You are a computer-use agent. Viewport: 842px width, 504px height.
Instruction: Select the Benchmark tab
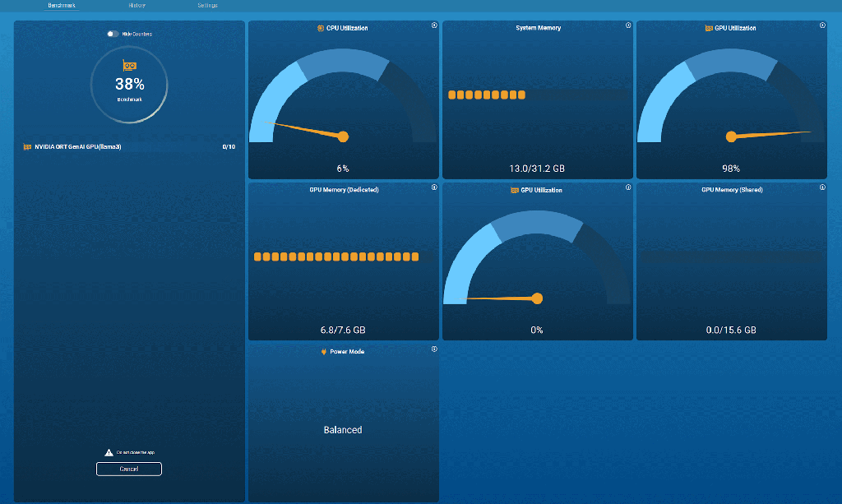62,6
